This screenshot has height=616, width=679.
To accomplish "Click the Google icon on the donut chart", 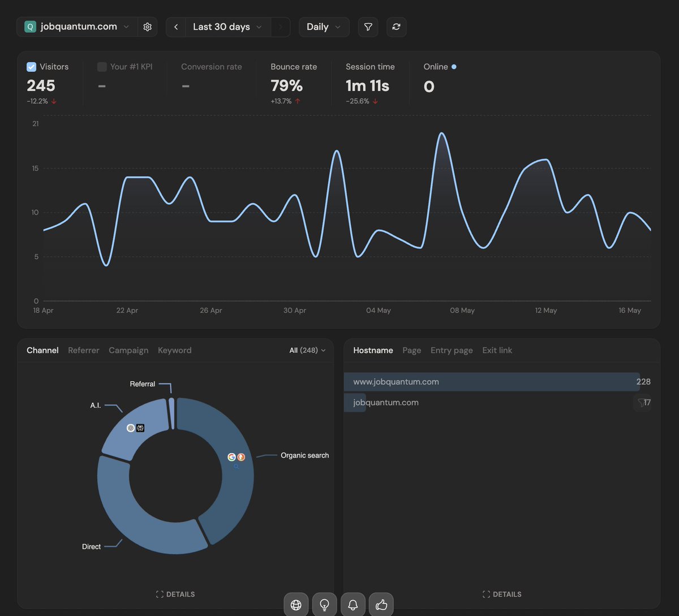I will [x=231, y=457].
